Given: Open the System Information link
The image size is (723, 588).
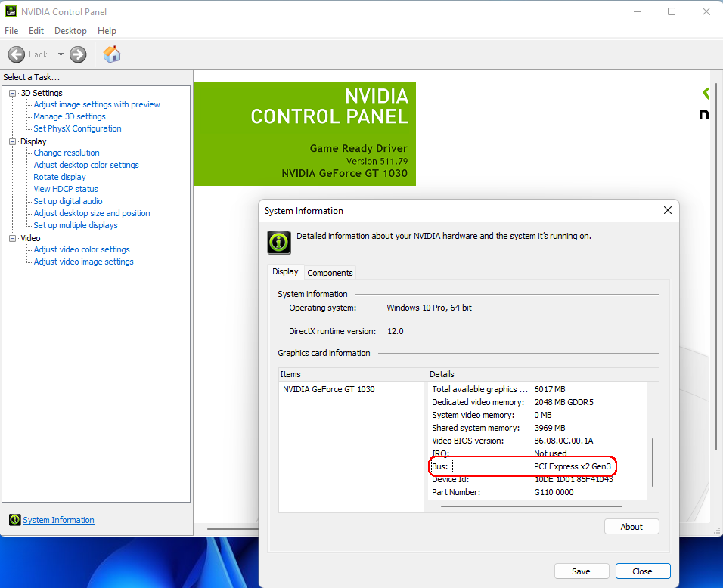Looking at the screenshot, I should (x=58, y=520).
